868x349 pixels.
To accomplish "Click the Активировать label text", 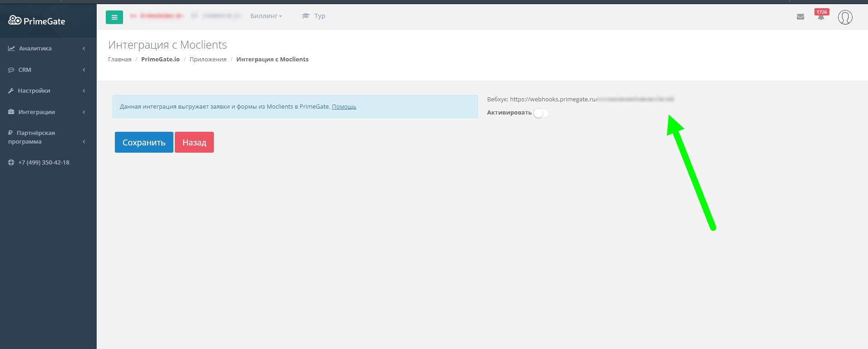I will [x=509, y=113].
